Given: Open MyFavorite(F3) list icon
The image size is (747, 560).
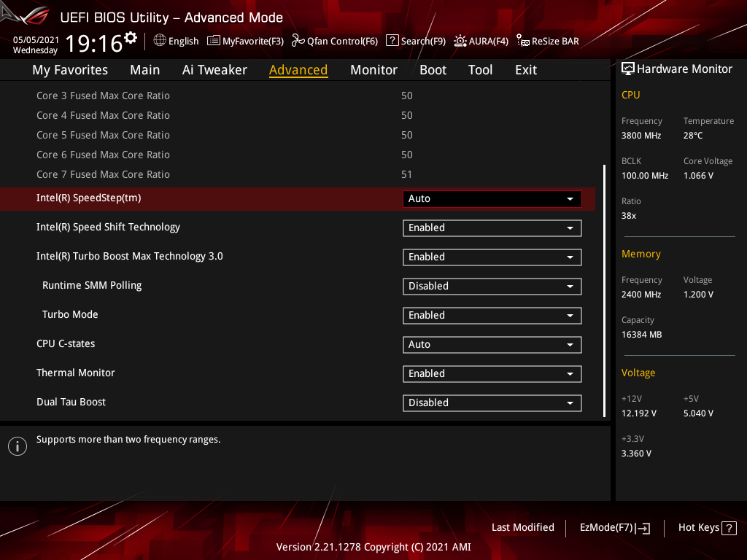Looking at the screenshot, I should pos(214,41).
